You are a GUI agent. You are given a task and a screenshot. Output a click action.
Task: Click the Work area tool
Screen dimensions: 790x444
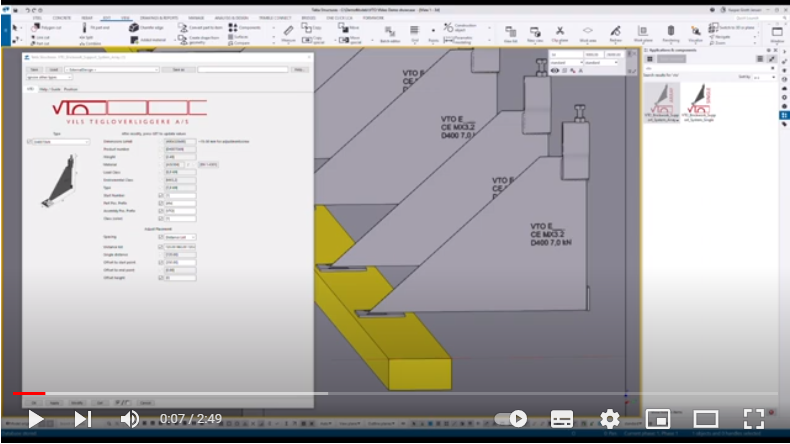point(587,34)
